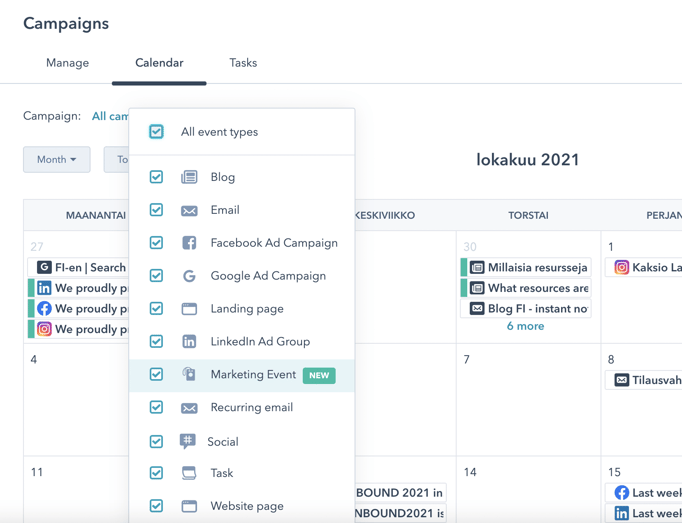Viewport: 682px width, 523px height.
Task: Click the Blog newspaper icon in filter list
Action: (189, 177)
